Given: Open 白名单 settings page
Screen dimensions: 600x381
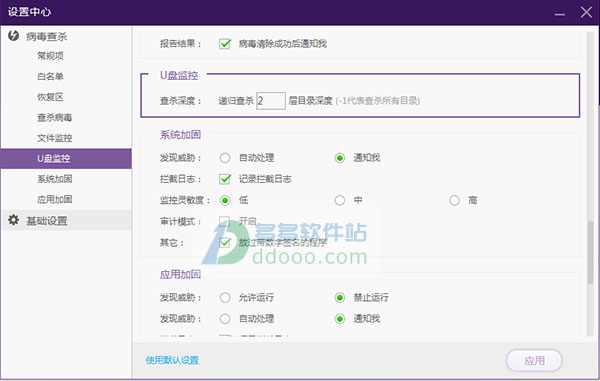Looking at the screenshot, I should (x=50, y=77).
